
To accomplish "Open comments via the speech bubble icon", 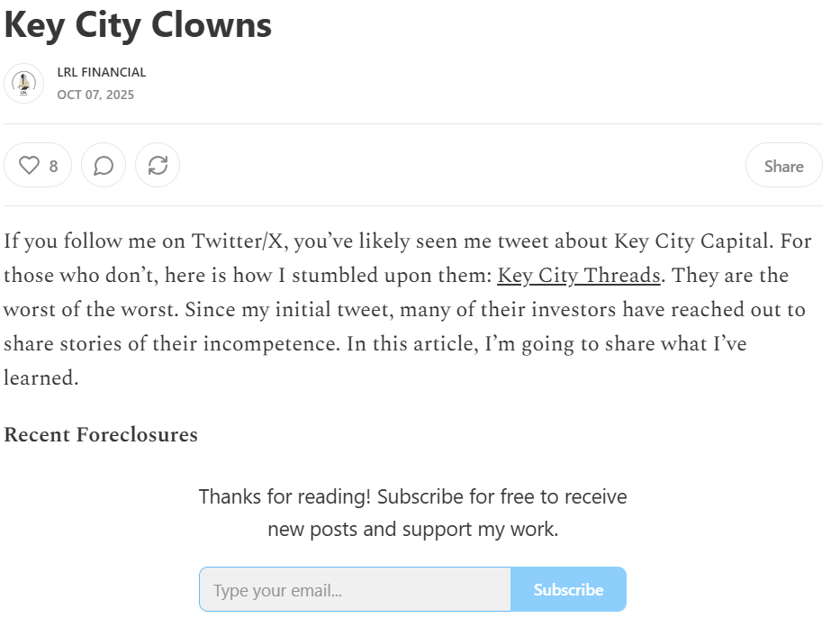I will [x=104, y=166].
